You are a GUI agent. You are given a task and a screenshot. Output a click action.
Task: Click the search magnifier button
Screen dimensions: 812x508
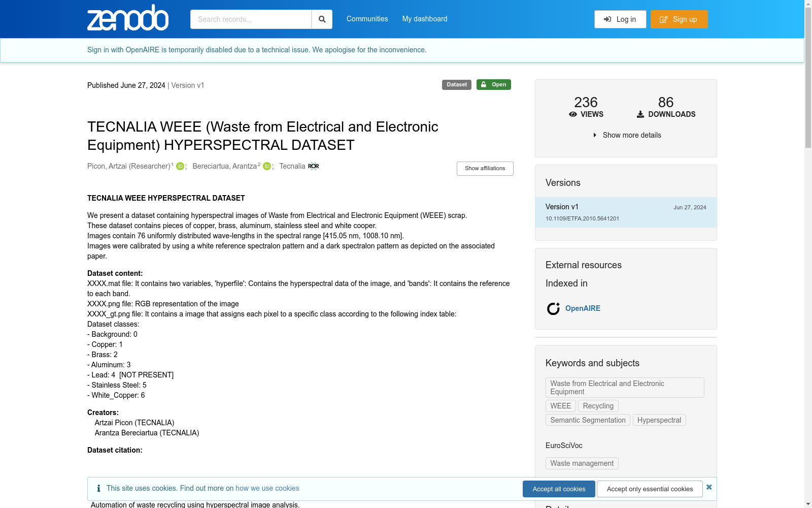coord(322,19)
